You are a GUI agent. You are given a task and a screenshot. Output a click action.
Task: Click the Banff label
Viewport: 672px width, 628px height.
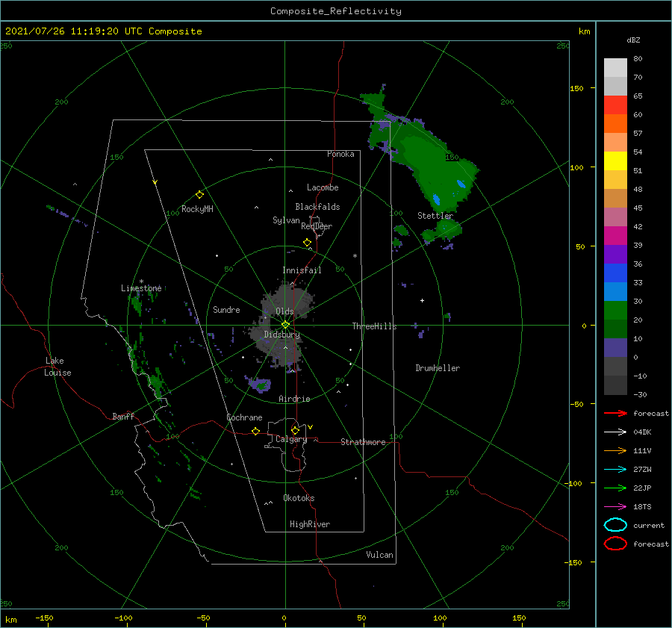click(x=123, y=417)
